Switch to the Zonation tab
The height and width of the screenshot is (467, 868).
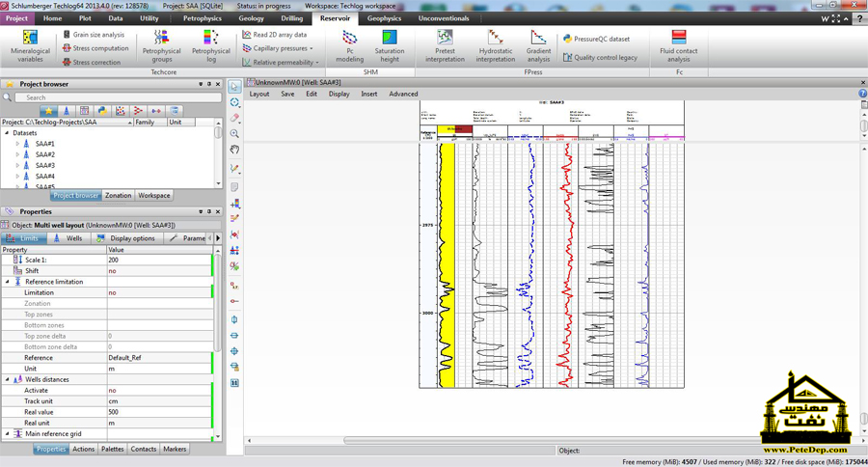118,196
